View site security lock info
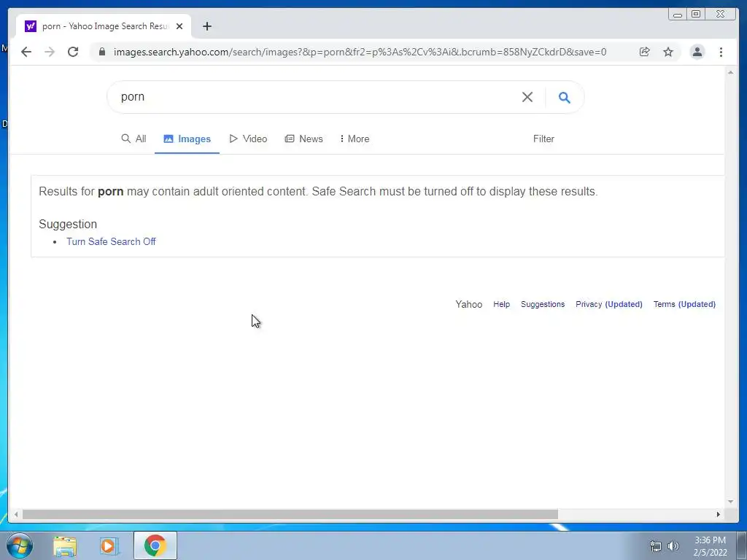747x560 pixels. 102,52
